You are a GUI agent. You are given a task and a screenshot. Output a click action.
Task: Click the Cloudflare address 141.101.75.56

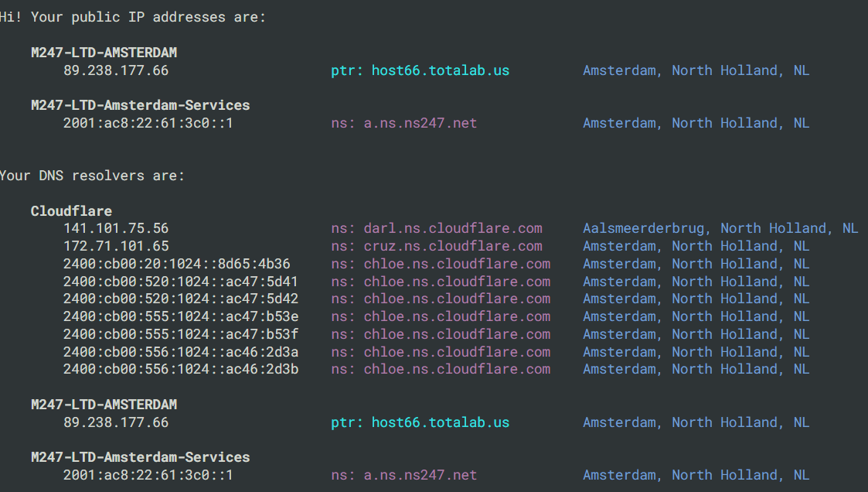click(x=116, y=228)
